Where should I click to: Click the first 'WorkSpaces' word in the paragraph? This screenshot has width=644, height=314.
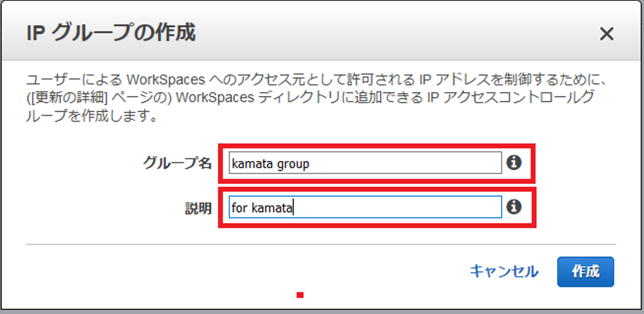166,80
